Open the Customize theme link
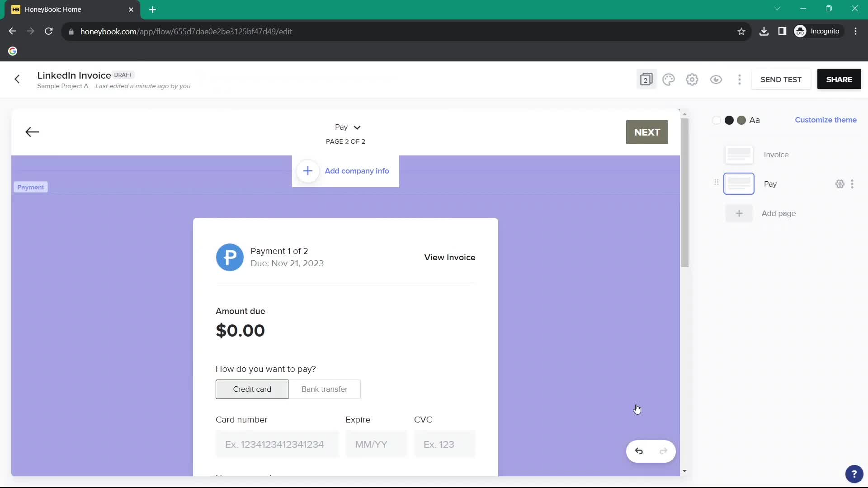The height and width of the screenshot is (488, 868). [826, 119]
